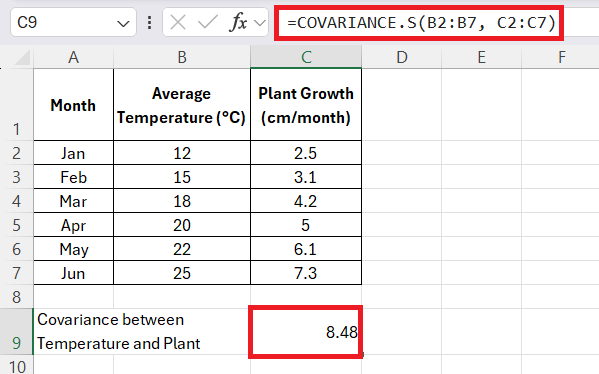Select the Feb cell
The image size is (599, 374).
pos(73,177)
